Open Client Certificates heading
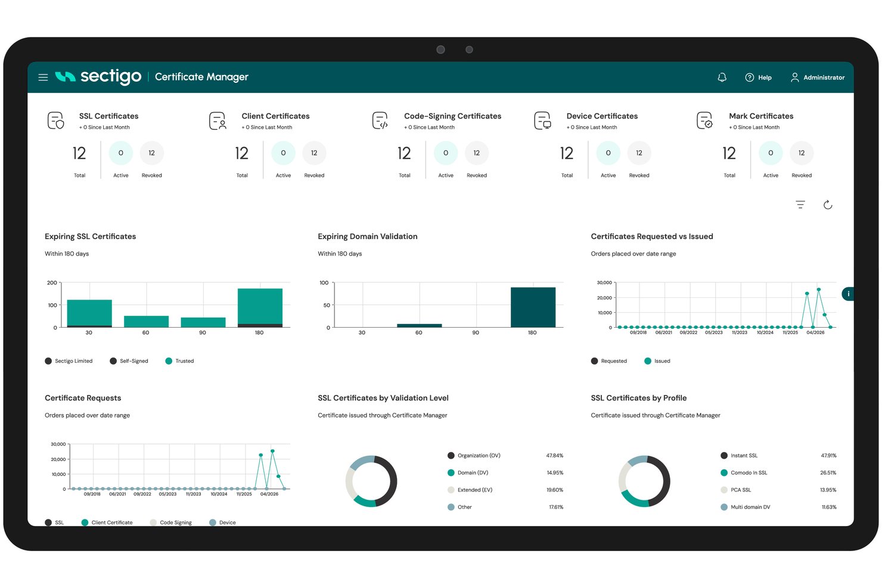The image size is (882, 588). [x=275, y=116]
